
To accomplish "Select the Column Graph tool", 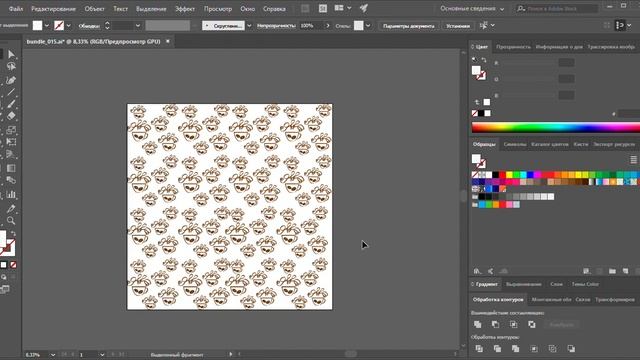I will pyautogui.click(x=11, y=195).
